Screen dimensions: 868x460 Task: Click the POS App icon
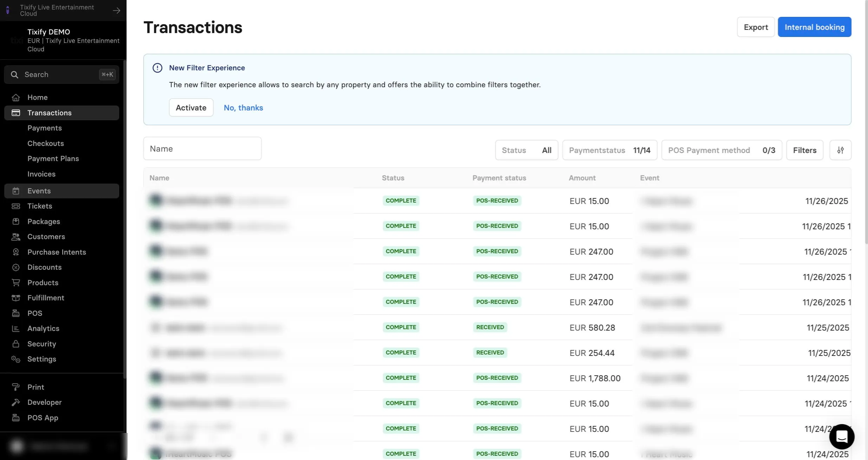coord(15,418)
